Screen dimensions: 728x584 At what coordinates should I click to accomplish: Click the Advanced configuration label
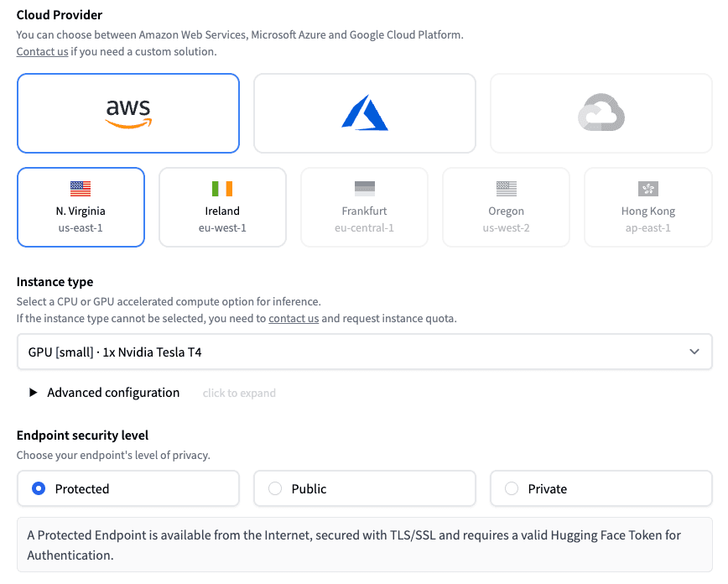click(113, 393)
